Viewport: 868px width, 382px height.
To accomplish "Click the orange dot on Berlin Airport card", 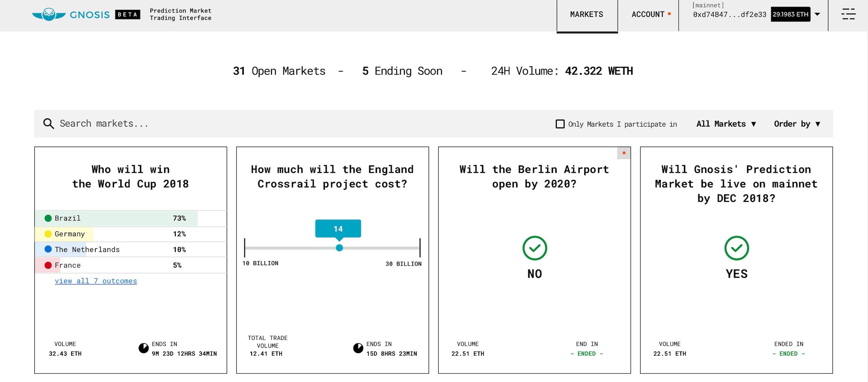I will [624, 153].
